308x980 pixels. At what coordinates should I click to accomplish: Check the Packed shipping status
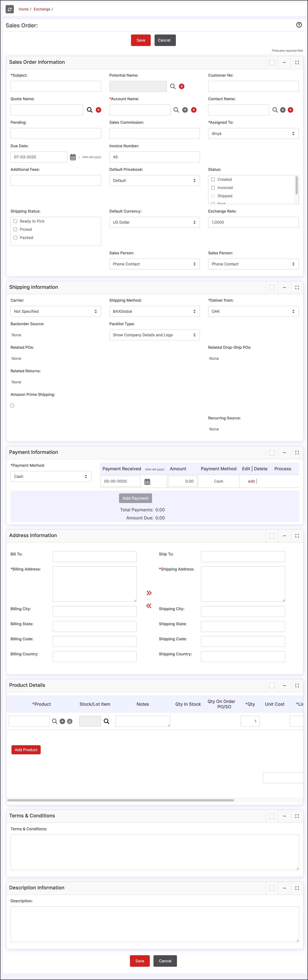[x=15, y=238]
